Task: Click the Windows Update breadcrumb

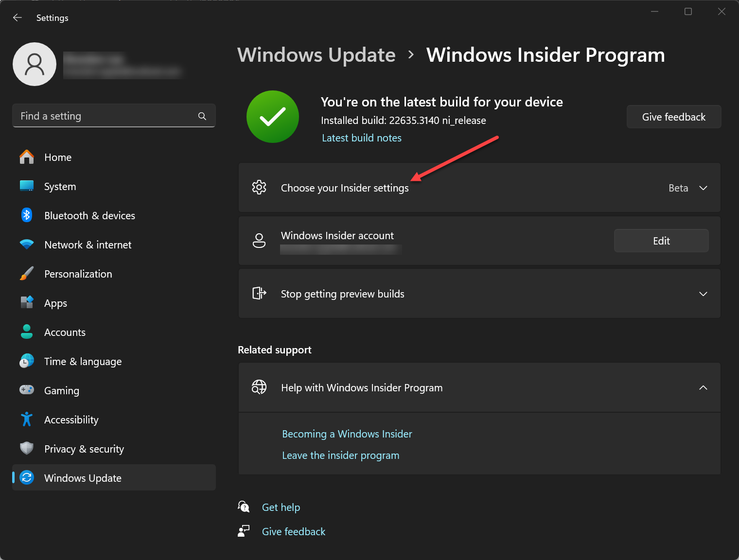Action: pos(317,55)
